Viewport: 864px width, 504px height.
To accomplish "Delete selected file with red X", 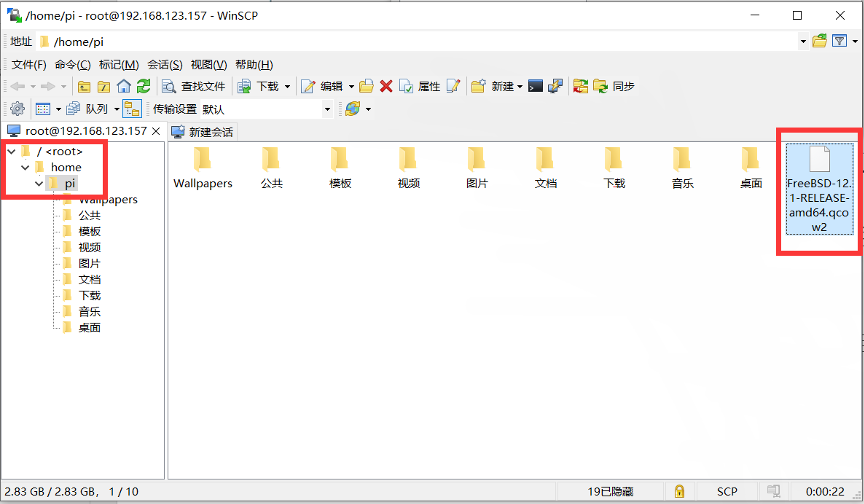I will [386, 86].
